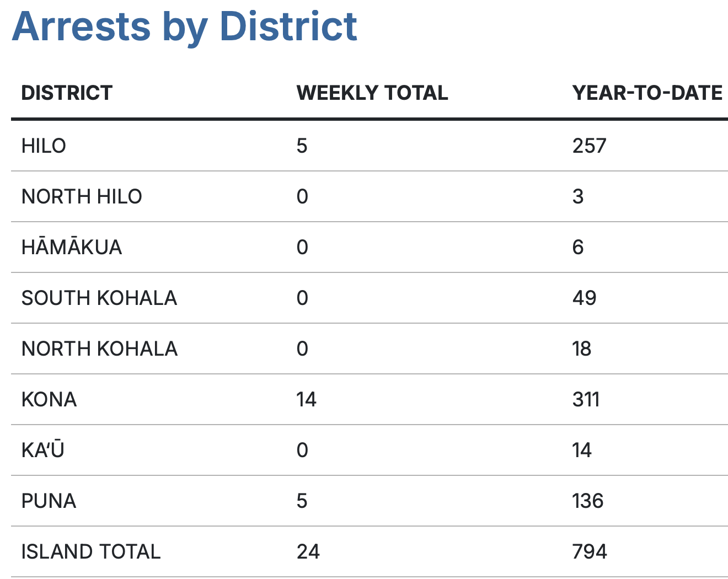Select Puna's year-to-date value 136
The width and height of the screenshot is (728, 579).
click(x=588, y=501)
